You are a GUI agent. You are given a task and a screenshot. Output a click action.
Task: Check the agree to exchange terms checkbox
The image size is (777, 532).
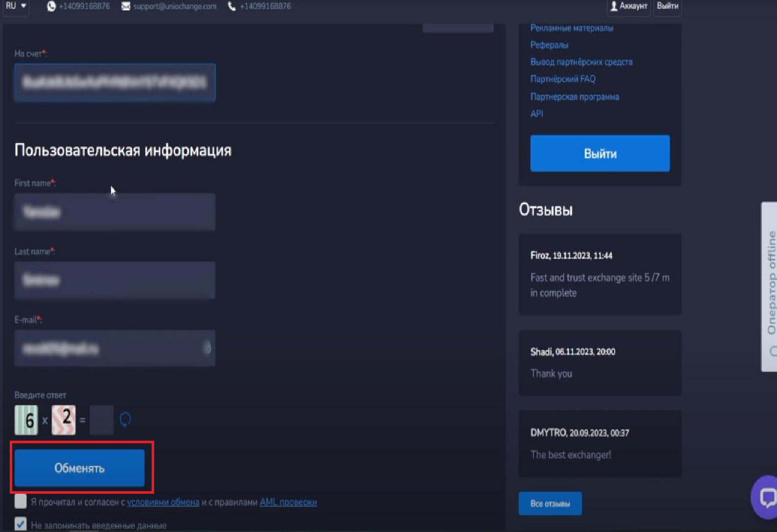[20, 501]
